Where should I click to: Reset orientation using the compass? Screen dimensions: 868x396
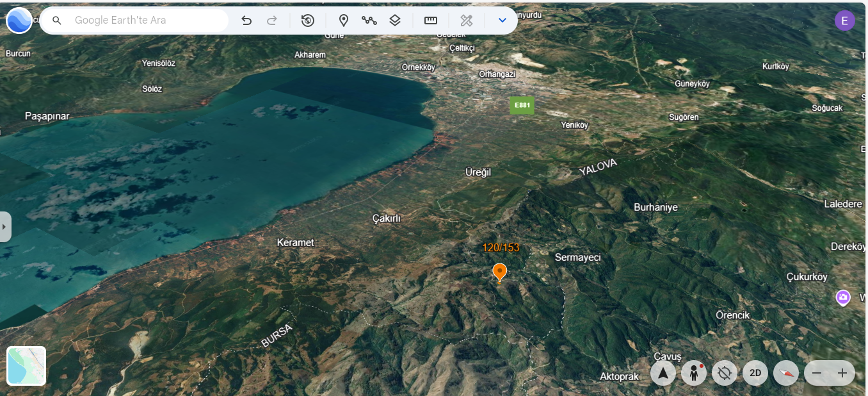point(786,373)
